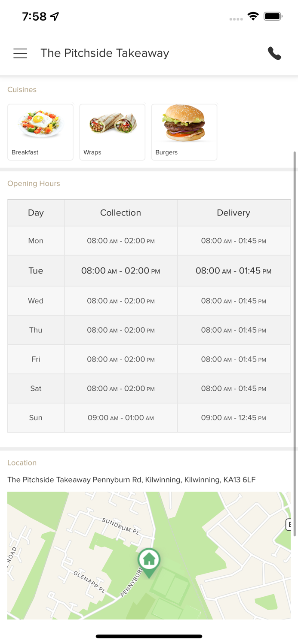Tap the phone call icon

274,53
